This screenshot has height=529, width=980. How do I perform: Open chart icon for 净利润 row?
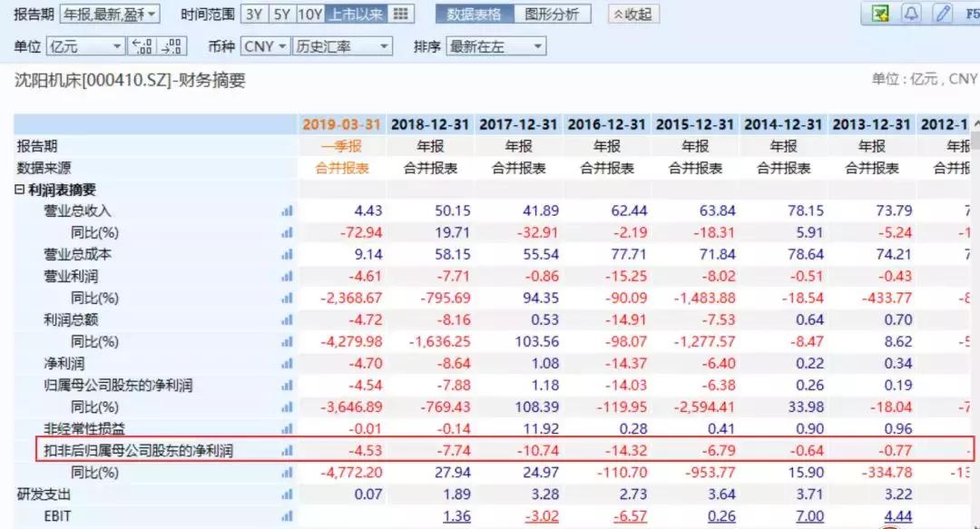pos(287,363)
